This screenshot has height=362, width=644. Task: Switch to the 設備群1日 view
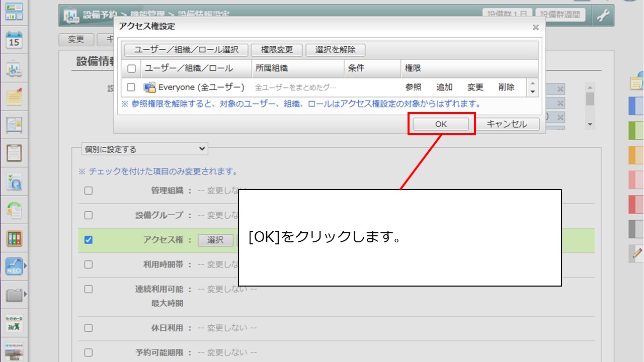[507, 15]
